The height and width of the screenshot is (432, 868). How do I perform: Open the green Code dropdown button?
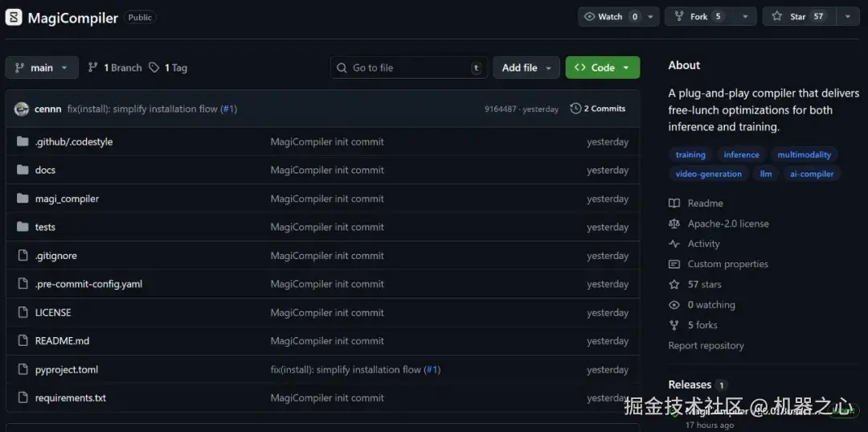603,68
